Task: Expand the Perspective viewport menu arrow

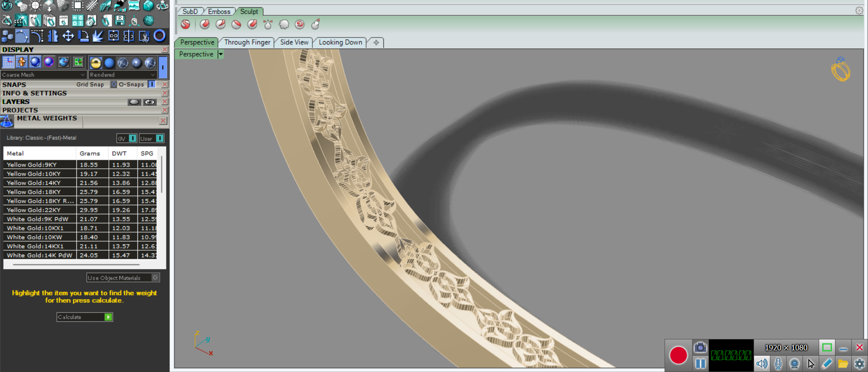Action: [x=221, y=54]
